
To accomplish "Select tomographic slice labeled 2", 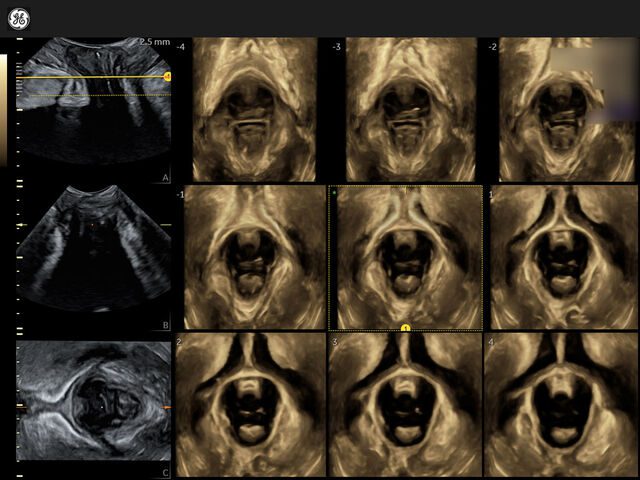I will click(250, 404).
